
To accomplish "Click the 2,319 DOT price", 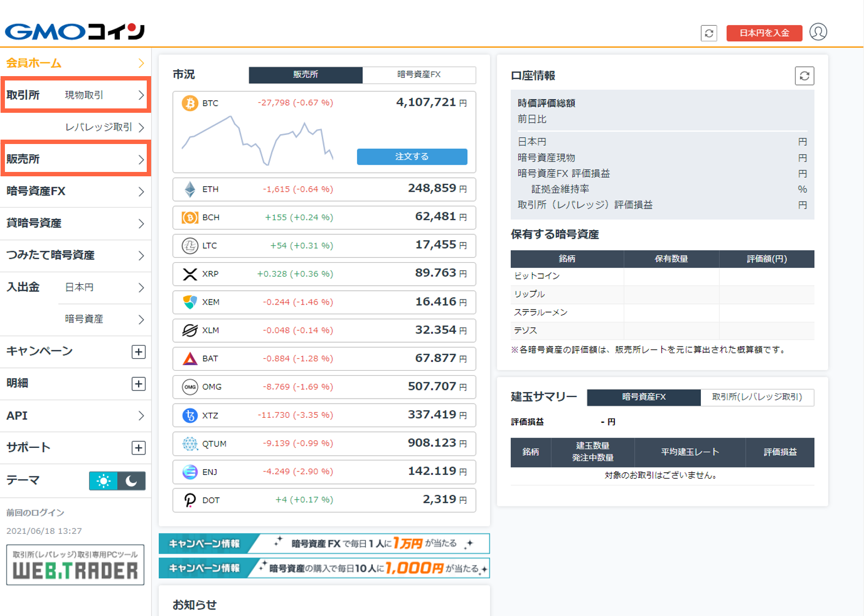I will 439,499.
